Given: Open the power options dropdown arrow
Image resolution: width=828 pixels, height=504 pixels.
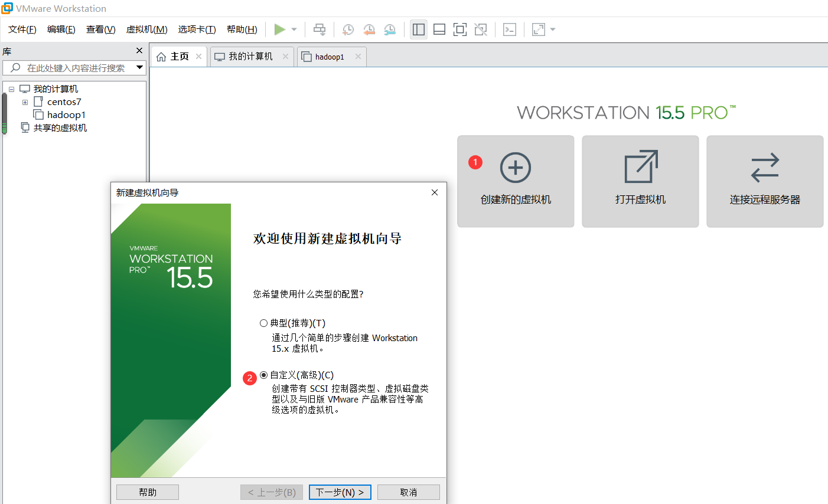Looking at the screenshot, I should coord(294,30).
